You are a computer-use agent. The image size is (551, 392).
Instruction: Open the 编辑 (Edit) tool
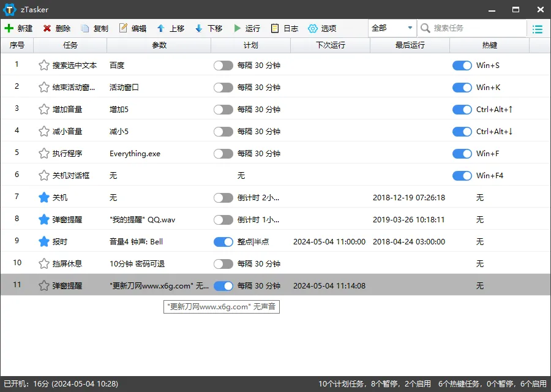[x=133, y=28]
